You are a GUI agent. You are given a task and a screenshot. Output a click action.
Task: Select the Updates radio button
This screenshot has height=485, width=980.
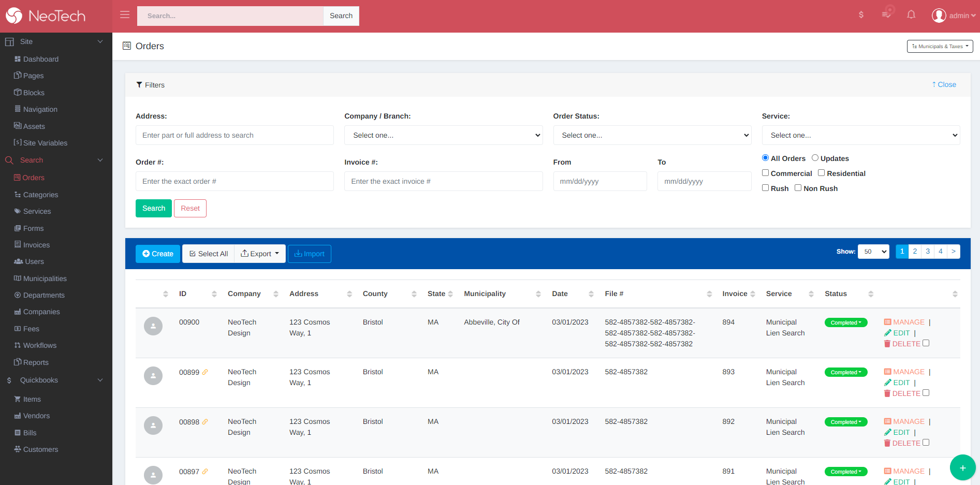pos(815,158)
